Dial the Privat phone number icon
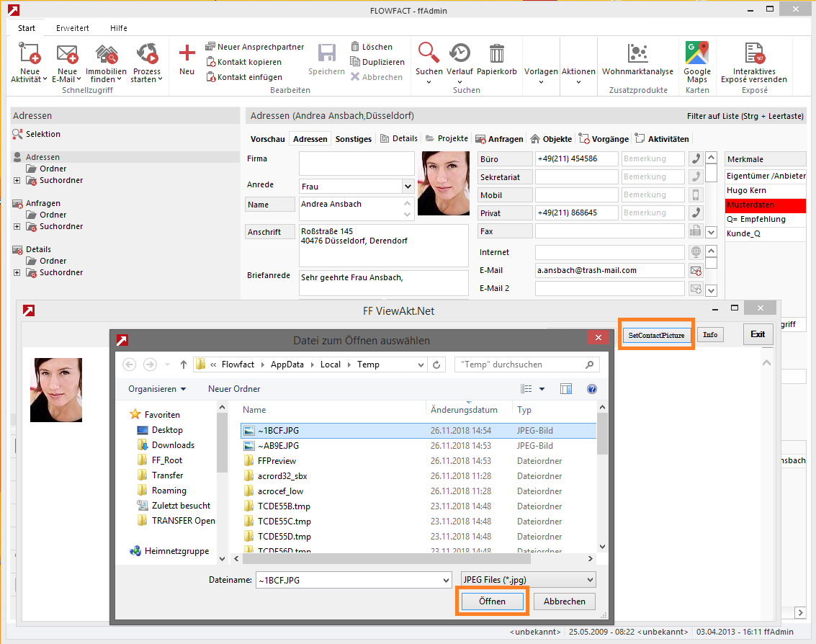Viewport: 816px width, 644px height. pos(696,213)
